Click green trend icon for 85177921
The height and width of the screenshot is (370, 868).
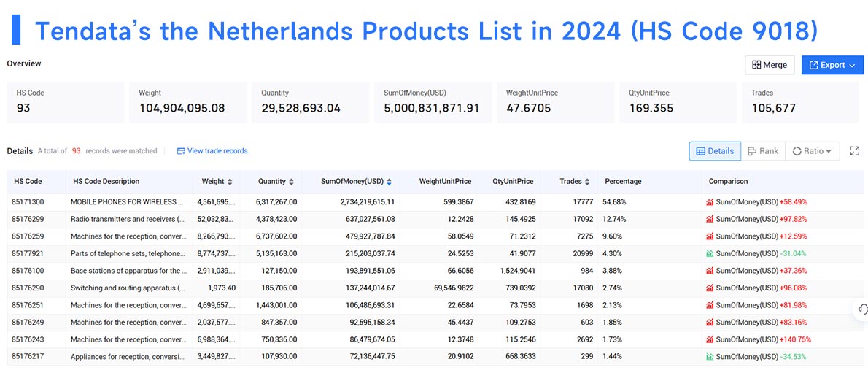click(710, 254)
